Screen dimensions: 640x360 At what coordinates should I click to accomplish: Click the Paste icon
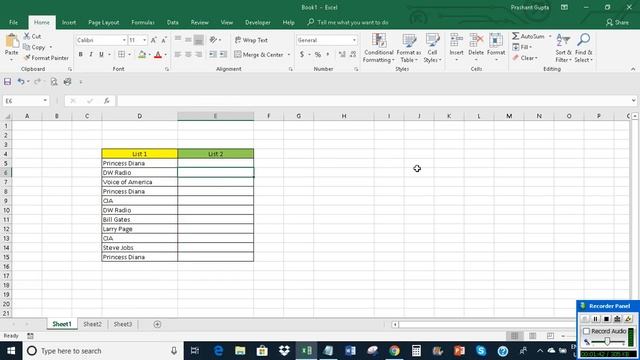[11, 41]
